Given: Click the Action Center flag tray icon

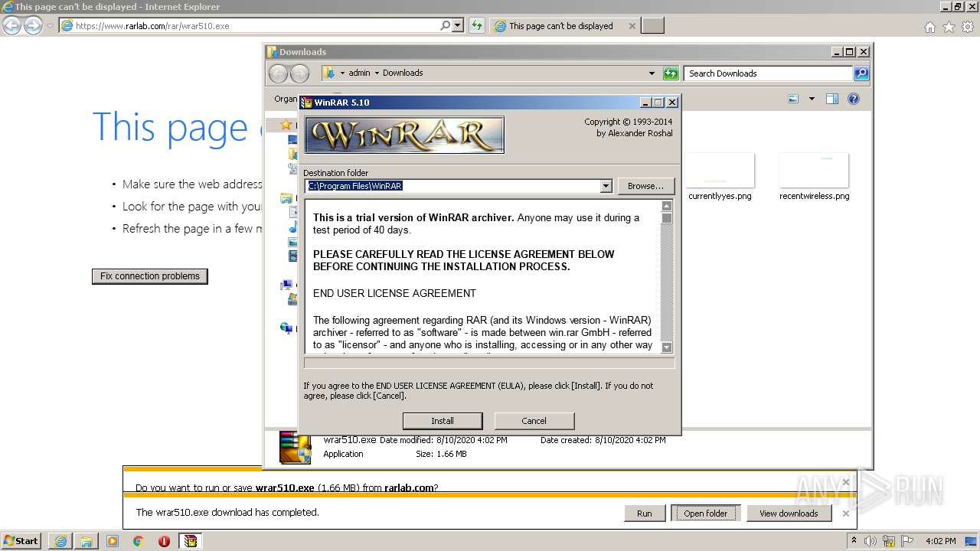Looking at the screenshot, I should (x=908, y=541).
